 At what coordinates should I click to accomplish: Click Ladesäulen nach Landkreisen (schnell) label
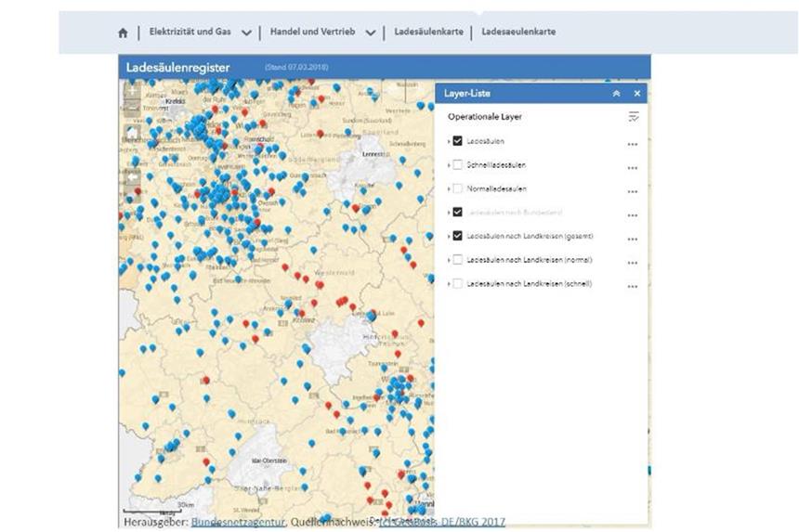click(530, 283)
